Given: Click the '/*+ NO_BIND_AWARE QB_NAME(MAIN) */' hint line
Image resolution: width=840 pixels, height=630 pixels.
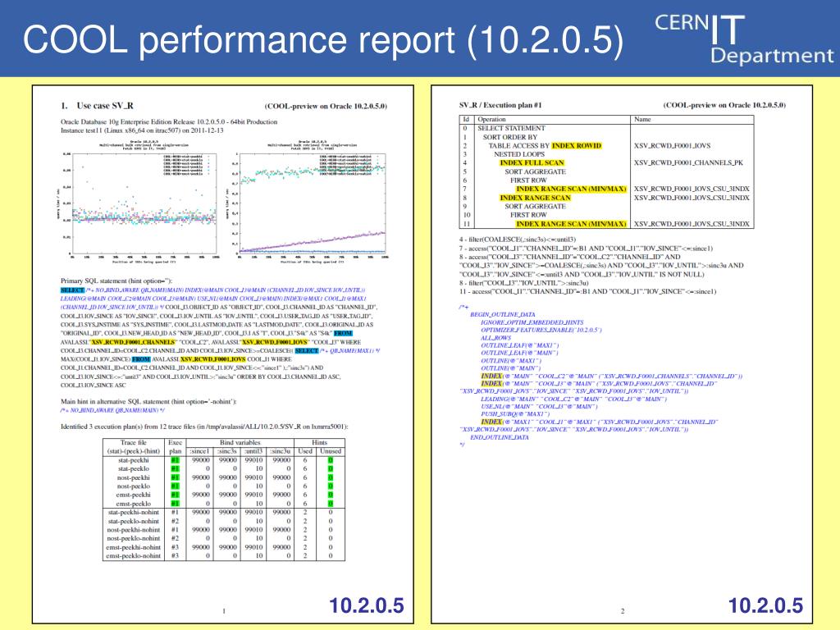Looking at the screenshot, I should (x=112, y=410).
